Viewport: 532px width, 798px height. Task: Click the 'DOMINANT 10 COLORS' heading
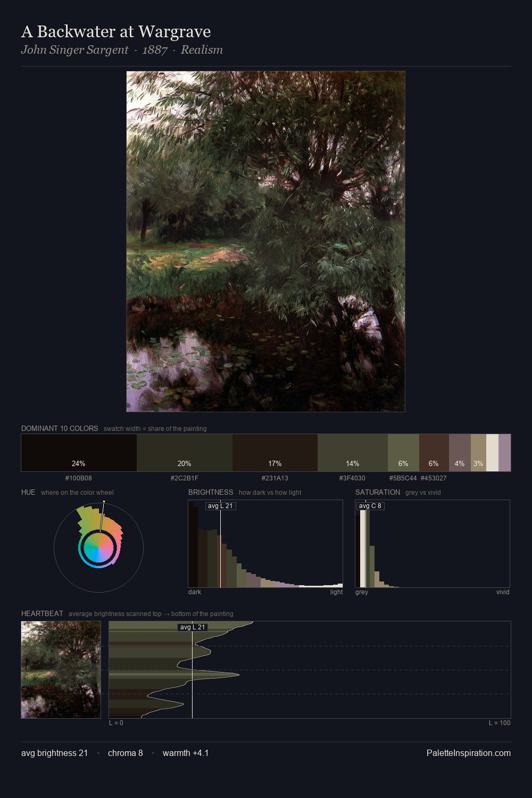(60, 428)
